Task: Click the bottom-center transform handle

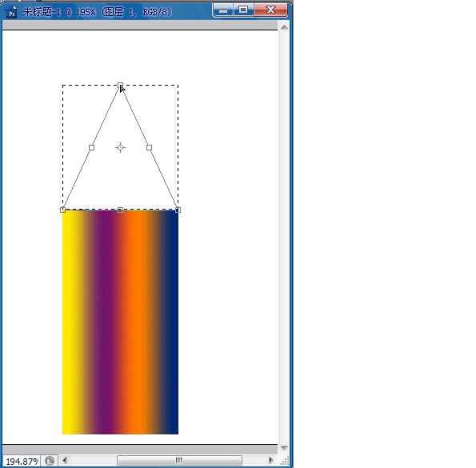Action: (120, 210)
